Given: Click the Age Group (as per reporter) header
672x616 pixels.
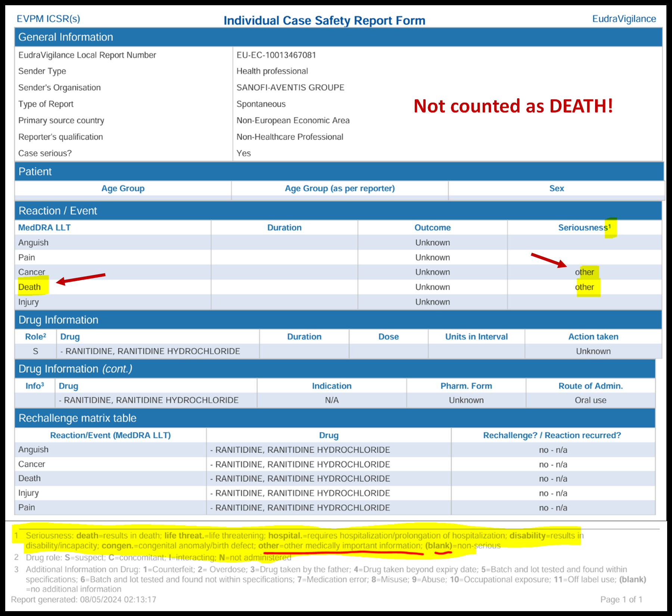Looking at the screenshot, I should [x=340, y=189].
